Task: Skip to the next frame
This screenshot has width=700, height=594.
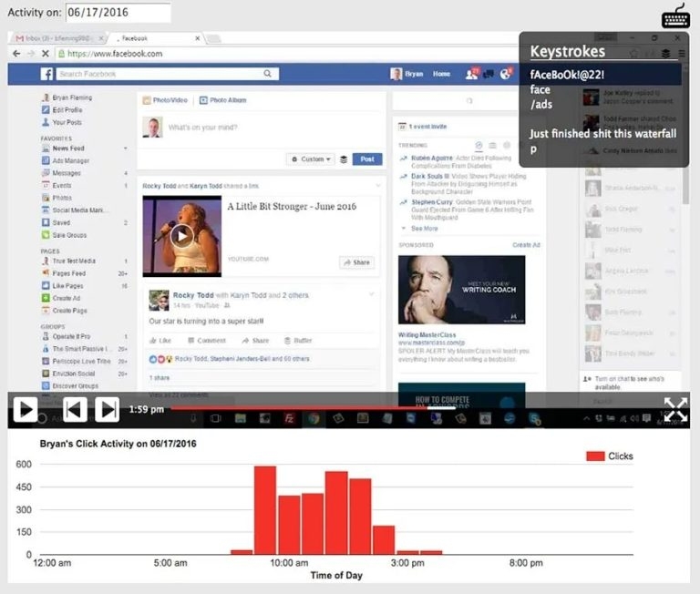Action: pyautogui.click(x=107, y=410)
